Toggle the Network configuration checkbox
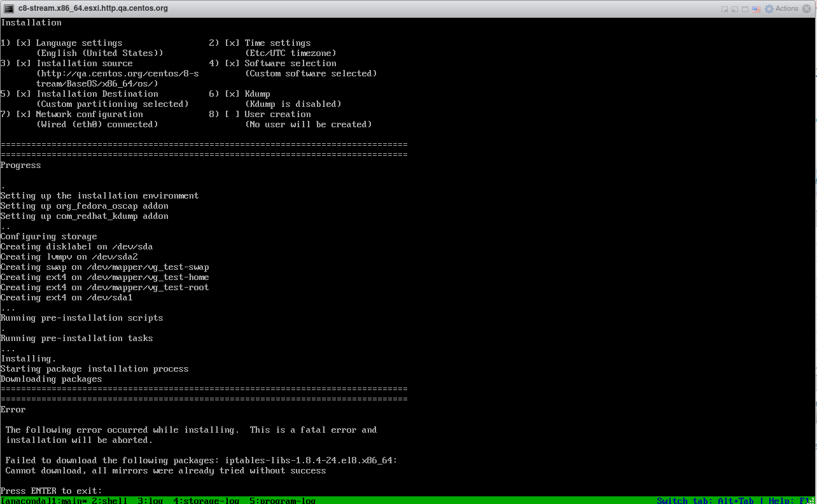The width and height of the screenshot is (817, 504). (24, 115)
